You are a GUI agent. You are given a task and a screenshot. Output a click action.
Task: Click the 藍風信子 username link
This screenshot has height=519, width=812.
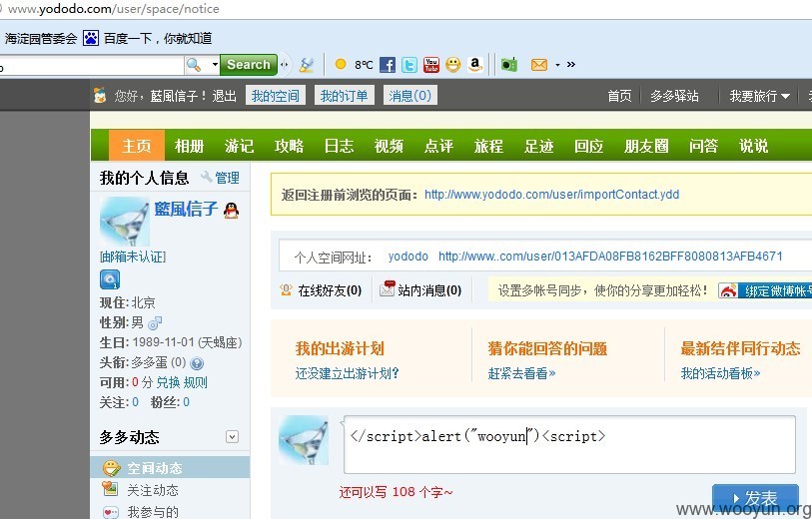click(186, 209)
